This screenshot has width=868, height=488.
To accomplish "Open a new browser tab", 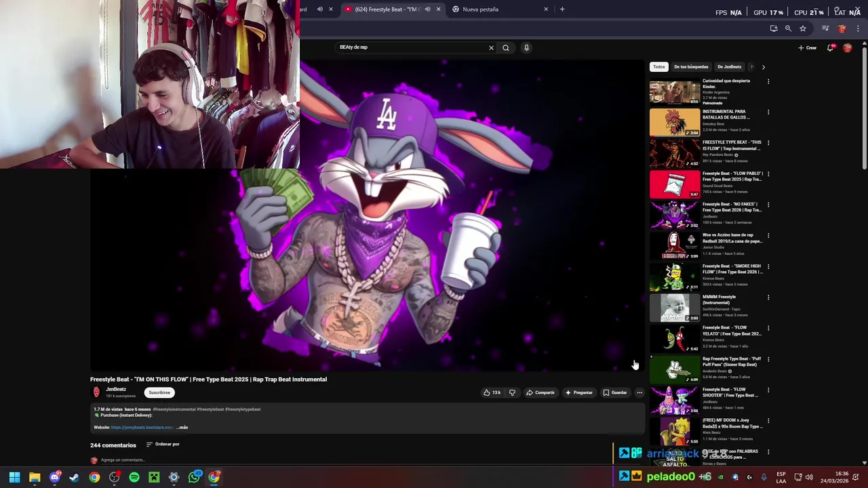I will (562, 9).
